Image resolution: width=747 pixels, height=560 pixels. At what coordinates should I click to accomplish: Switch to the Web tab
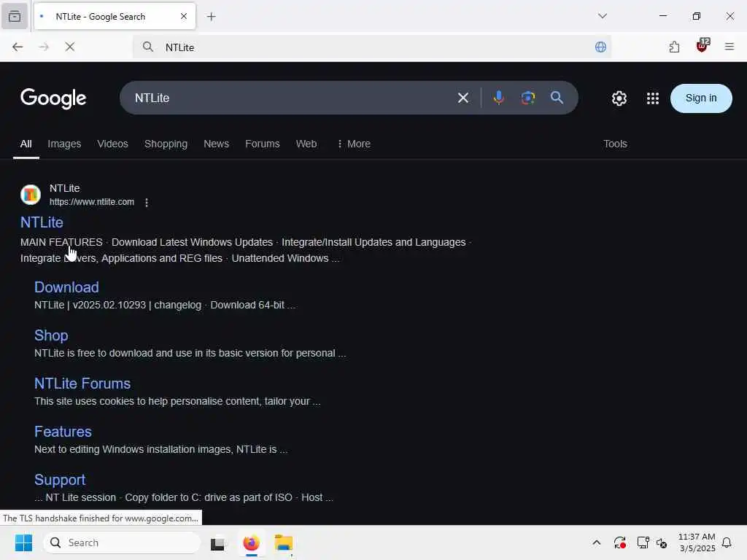(306, 144)
